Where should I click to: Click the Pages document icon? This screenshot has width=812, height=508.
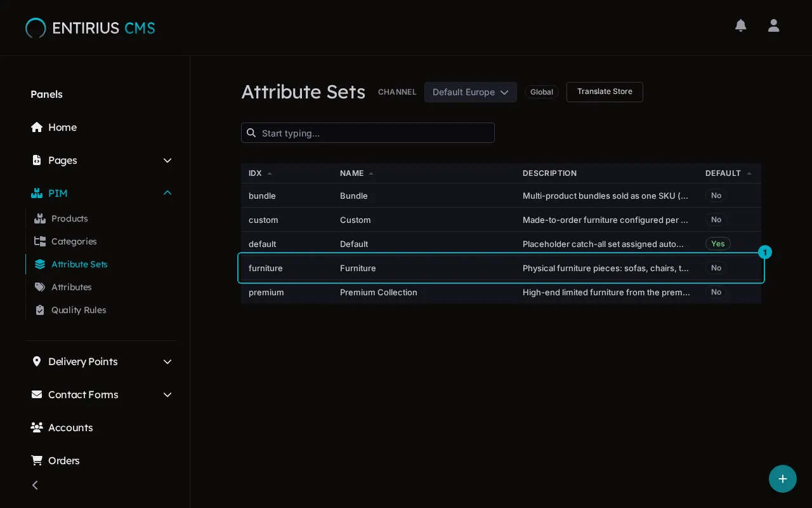pyautogui.click(x=37, y=160)
